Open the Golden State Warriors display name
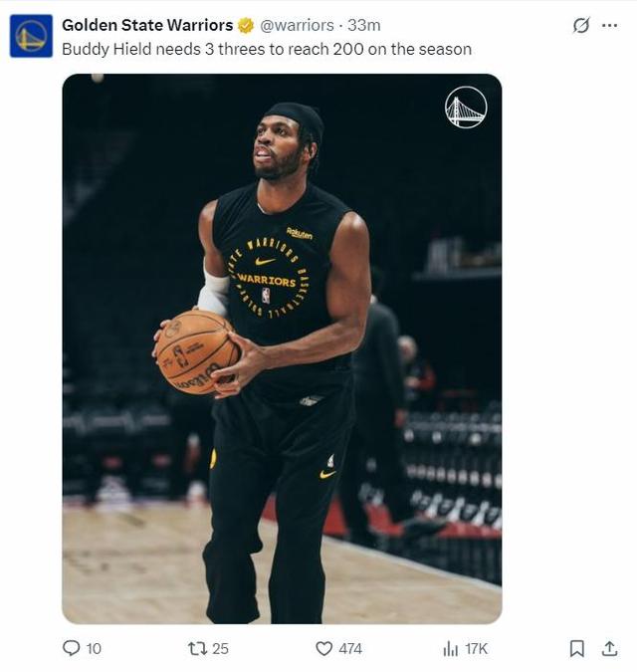The height and width of the screenshot is (672, 637). [147, 25]
